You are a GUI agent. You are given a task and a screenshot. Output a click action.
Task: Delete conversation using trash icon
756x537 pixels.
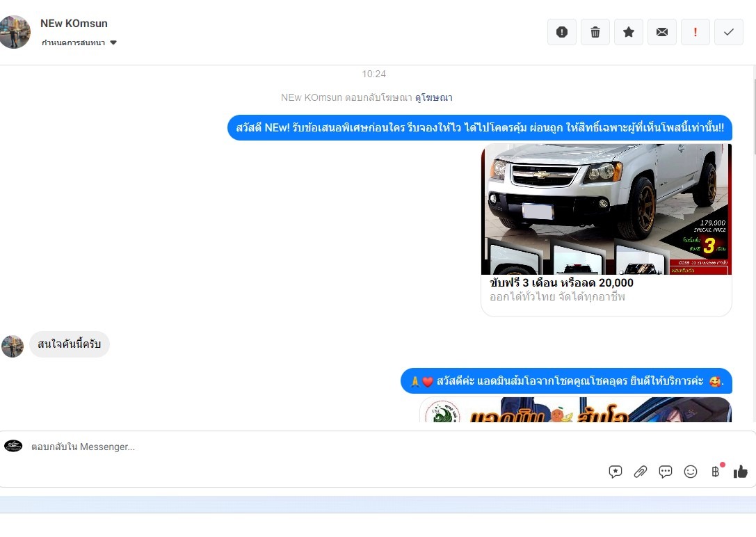595,32
